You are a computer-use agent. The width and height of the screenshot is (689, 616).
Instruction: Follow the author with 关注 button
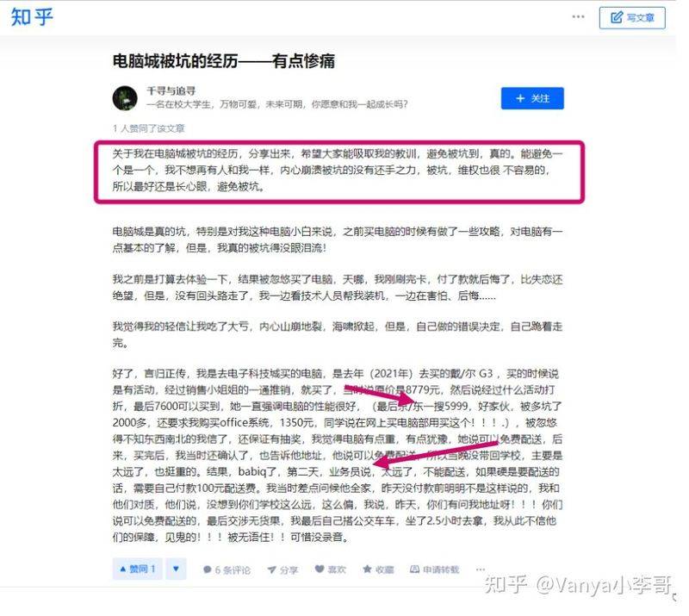[x=532, y=98]
